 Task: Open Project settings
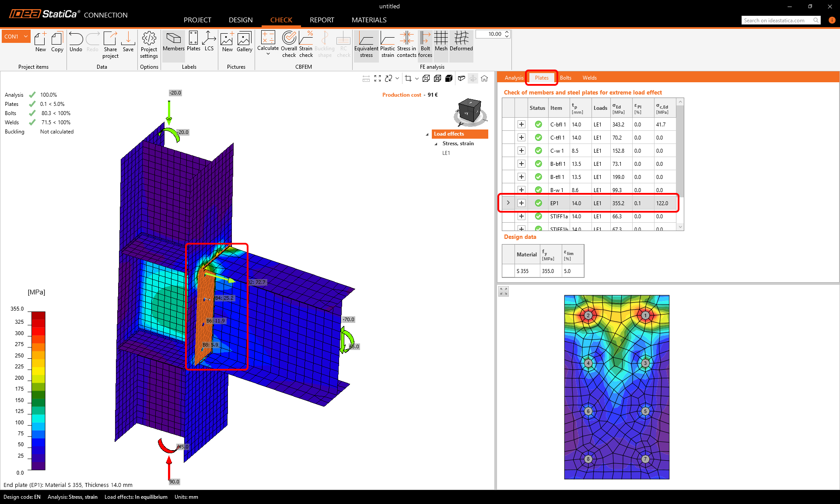[x=149, y=44]
